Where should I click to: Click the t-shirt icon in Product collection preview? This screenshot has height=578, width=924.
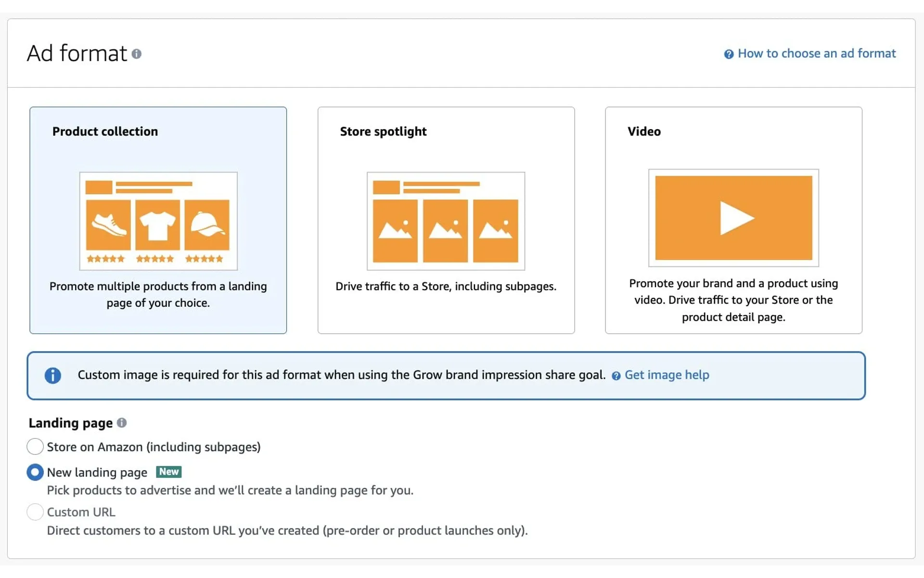coord(158,224)
